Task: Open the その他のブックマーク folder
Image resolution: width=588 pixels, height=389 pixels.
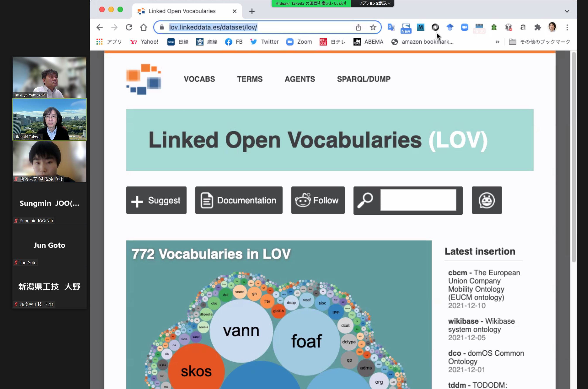Action: pyautogui.click(x=539, y=42)
